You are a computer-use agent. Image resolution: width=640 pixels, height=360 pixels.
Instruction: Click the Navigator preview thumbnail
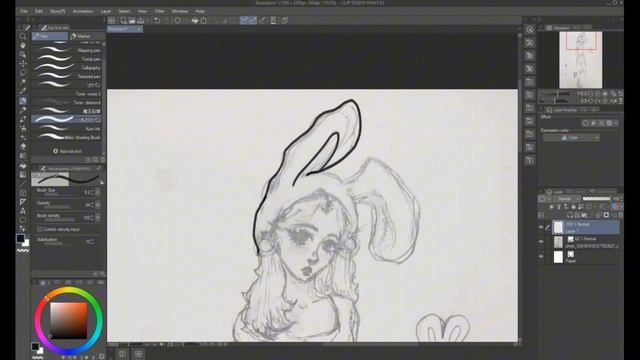point(580,60)
